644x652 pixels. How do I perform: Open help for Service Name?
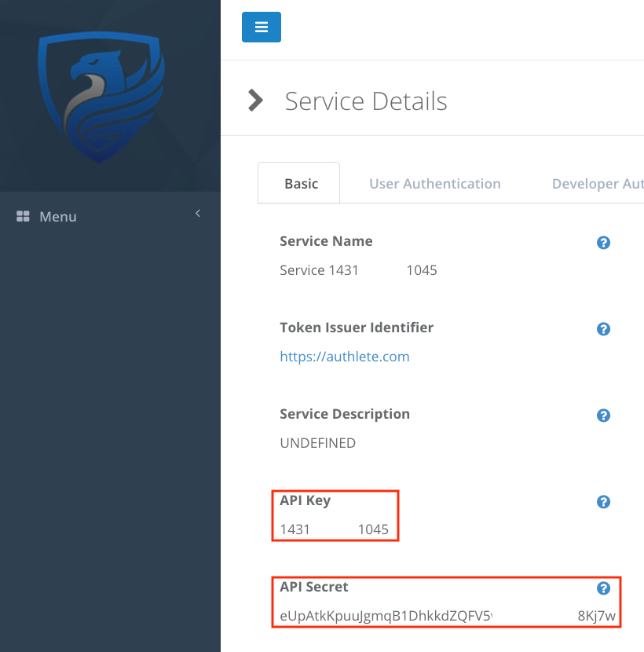tap(603, 243)
